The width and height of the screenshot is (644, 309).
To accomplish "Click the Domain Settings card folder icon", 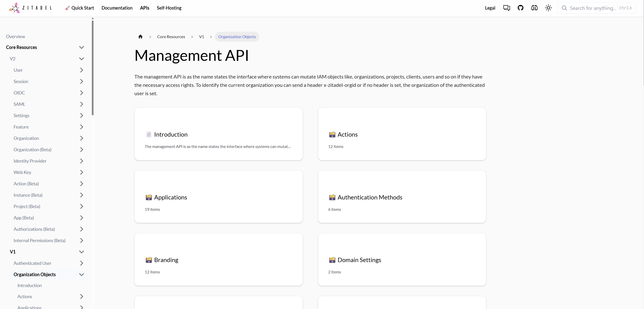I will [x=332, y=260].
